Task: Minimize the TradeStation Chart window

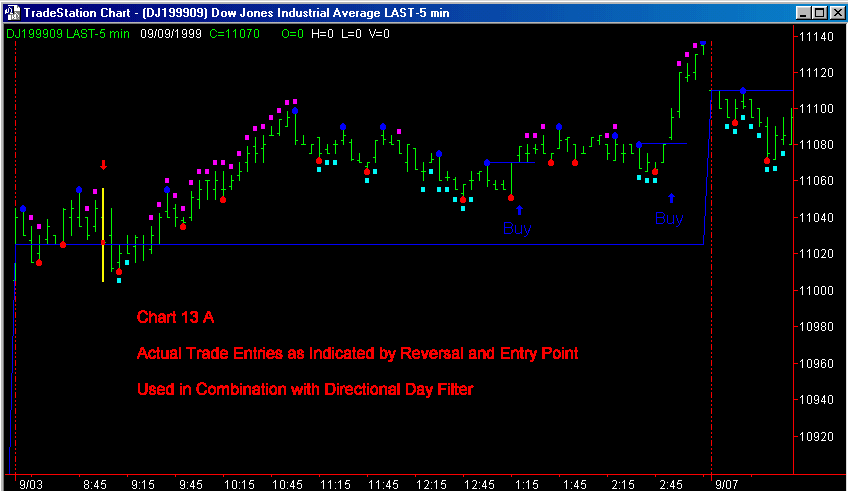Action: click(x=804, y=13)
